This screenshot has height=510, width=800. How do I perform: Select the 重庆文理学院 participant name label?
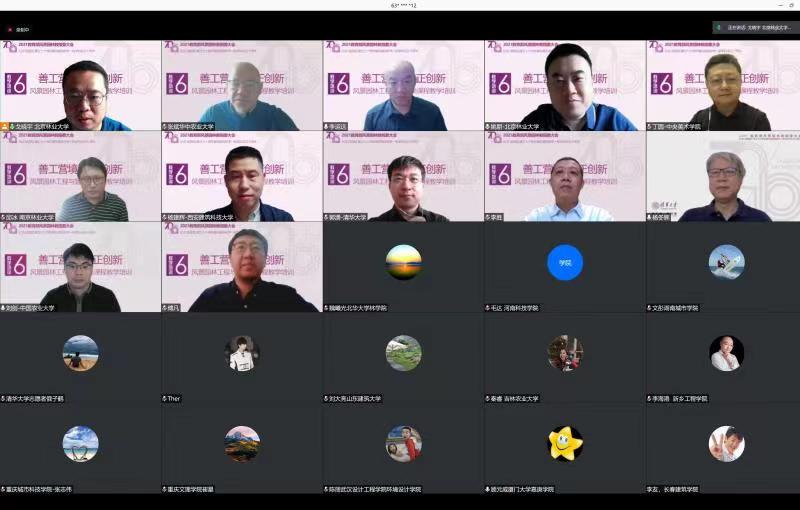191,489
